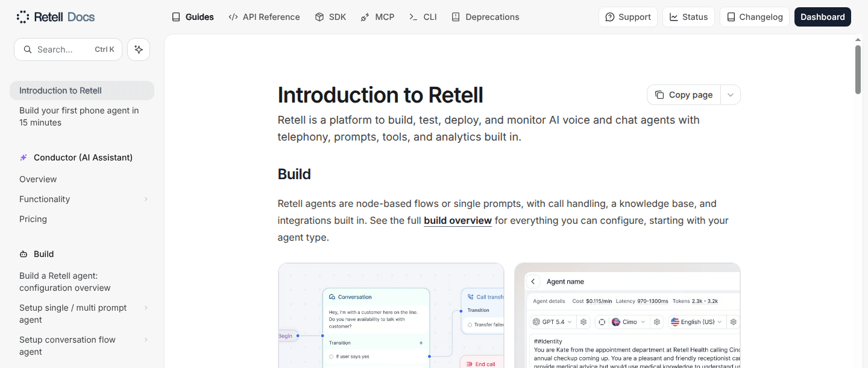
Task: Select Introduction to Retell in sidebar
Action: pyautogui.click(x=82, y=90)
